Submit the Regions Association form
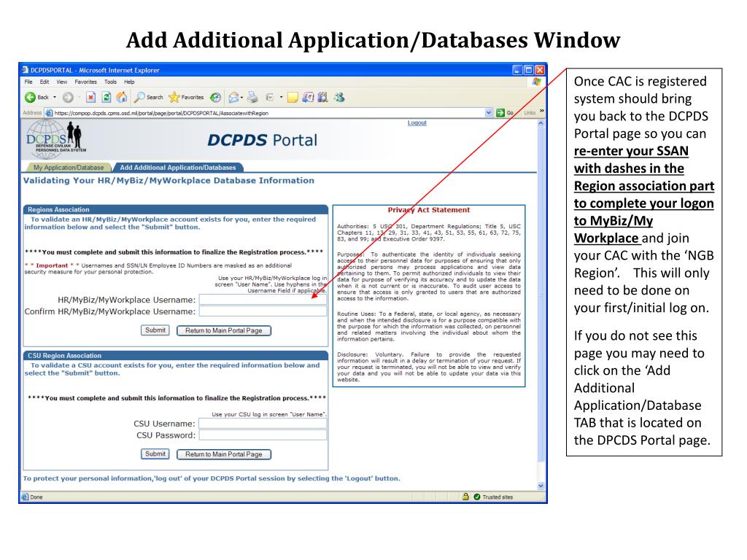The width and height of the screenshot is (747, 560). click(x=155, y=330)
